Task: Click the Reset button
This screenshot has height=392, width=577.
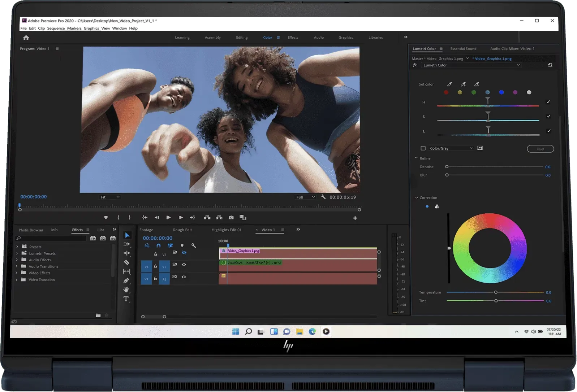Action: [540, 149]
